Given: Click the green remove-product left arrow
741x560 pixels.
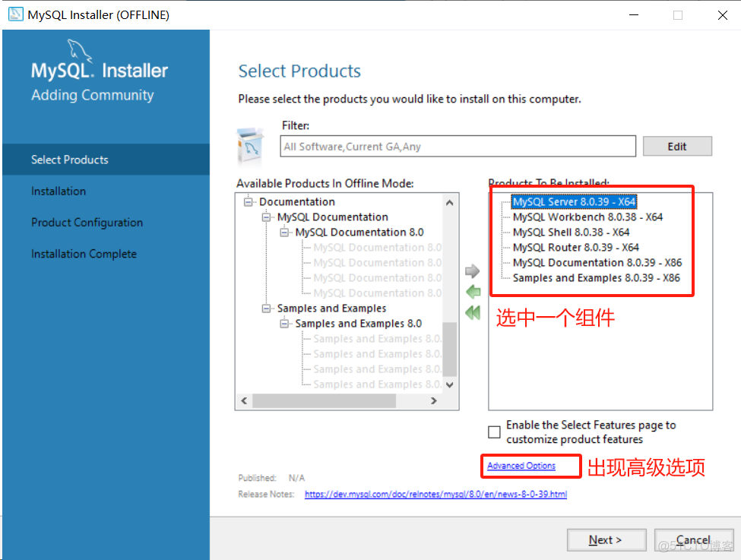Looking at the screenshot, I should [473, 292].
